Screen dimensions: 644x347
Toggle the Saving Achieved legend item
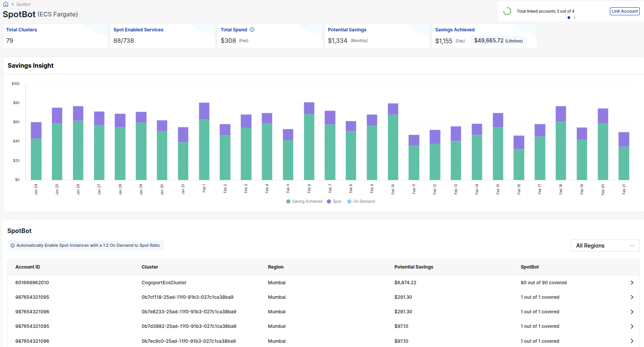304,201
